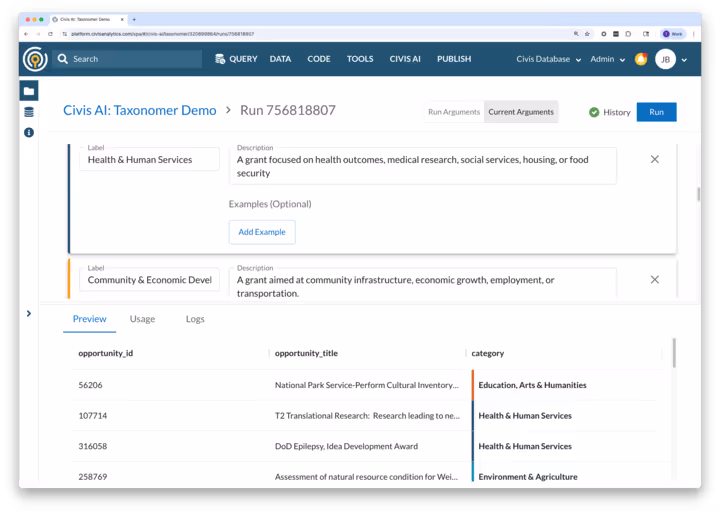Image resolution: width=720 pixels, height=513 pixels.
Task: Select opportunity id 107714 cell
Action: tap(93, 416)
